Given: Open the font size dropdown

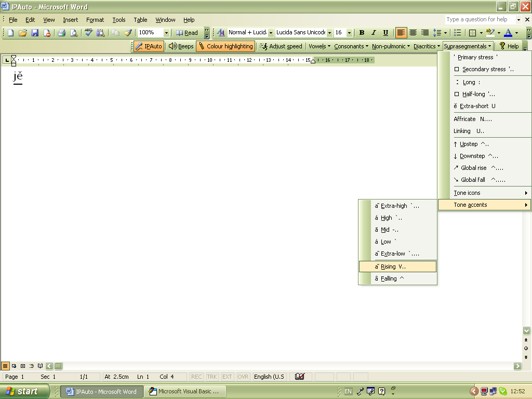Looking at the screenshot, I should point(348,32).
